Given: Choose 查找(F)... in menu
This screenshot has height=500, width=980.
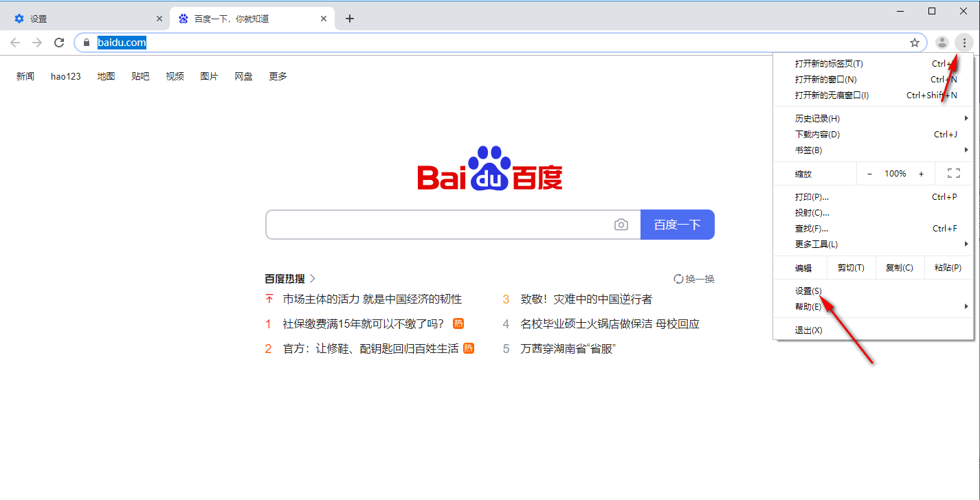Looking at the screenshot, I should point(873,229).
